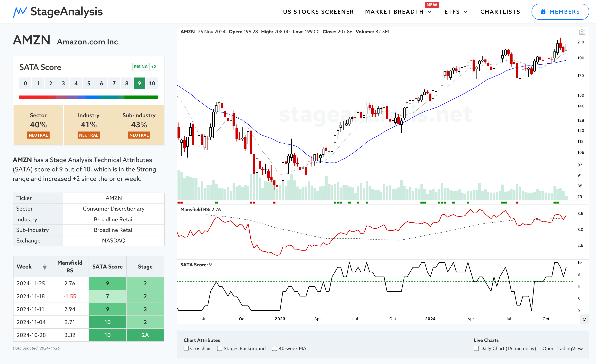Viewport: 596px width, 364px height.
Task: Click the SATA score 5 box
Action: tap(89, 83)
